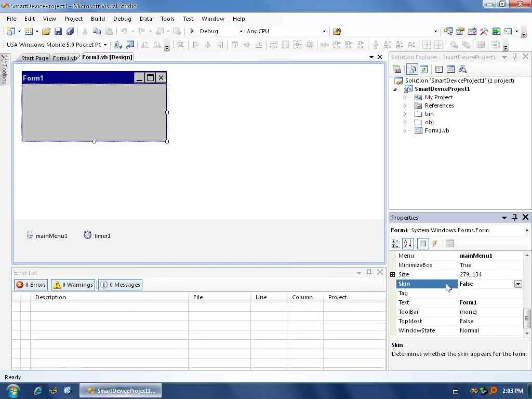
Task: Open the Properties Window toolbar icon
Action: (460, 31)
